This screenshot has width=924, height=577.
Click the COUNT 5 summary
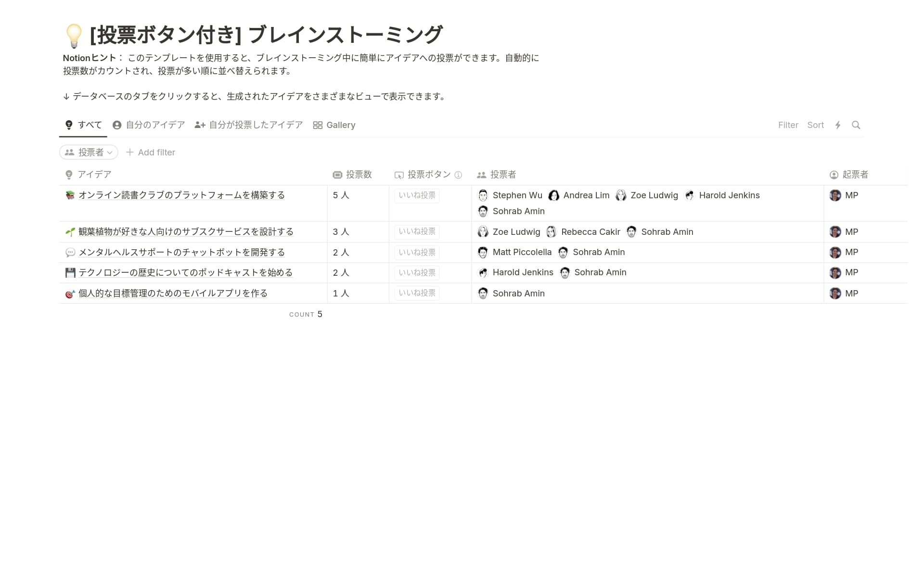tap(306, 314)
